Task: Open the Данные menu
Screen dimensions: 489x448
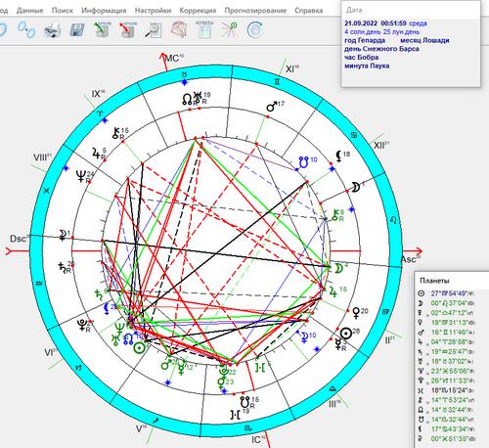Action: point(29,11)
